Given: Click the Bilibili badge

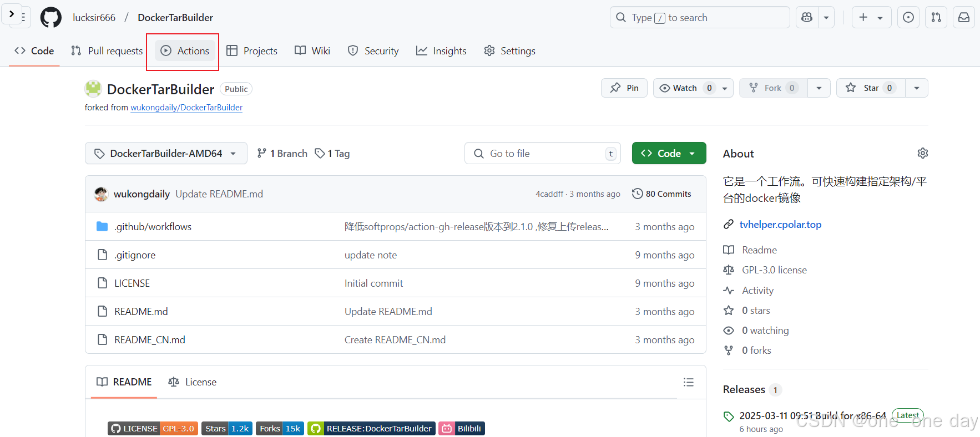Looking at the screenshot, I should 462,428.
